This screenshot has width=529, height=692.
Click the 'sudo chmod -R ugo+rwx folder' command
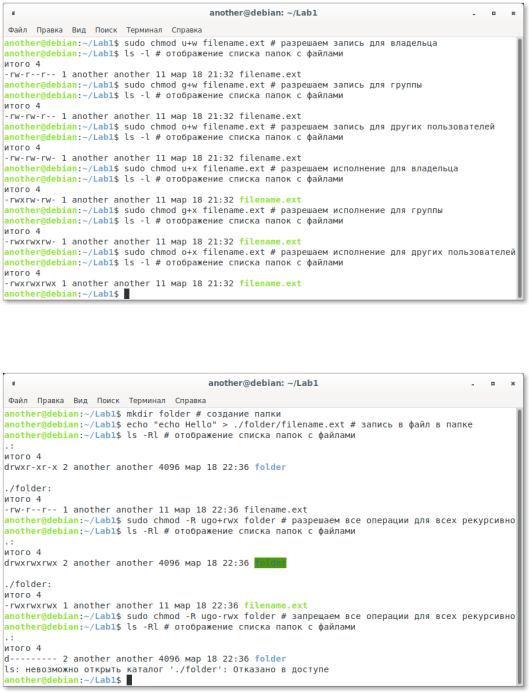point(260,520)
